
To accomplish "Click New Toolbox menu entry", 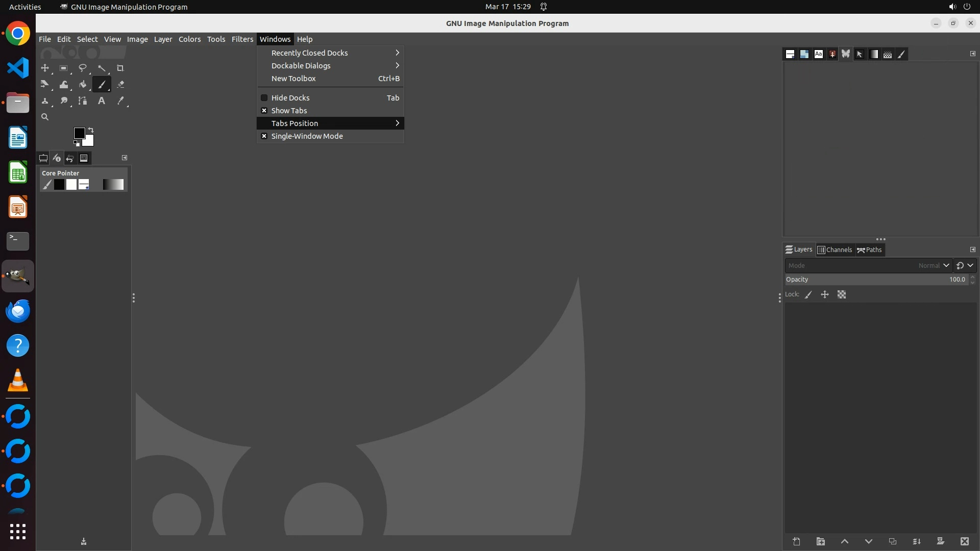I will [293, 79].
